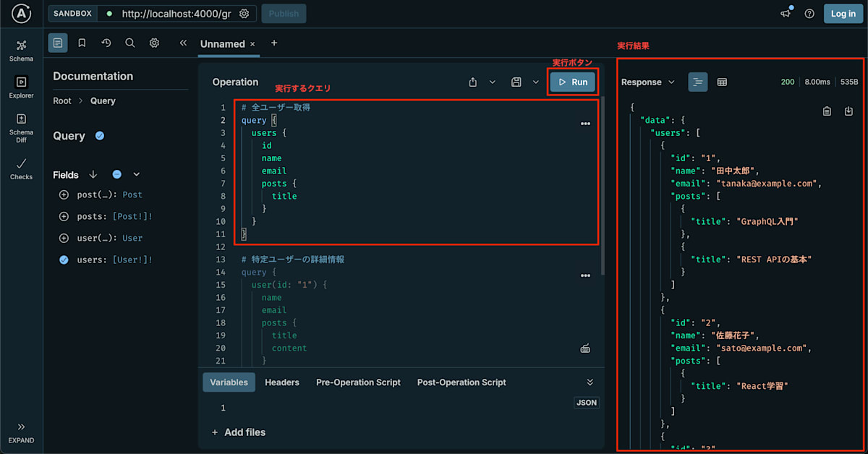Deselect all fields with minus icon
The image size is (868, 454).
116,174
